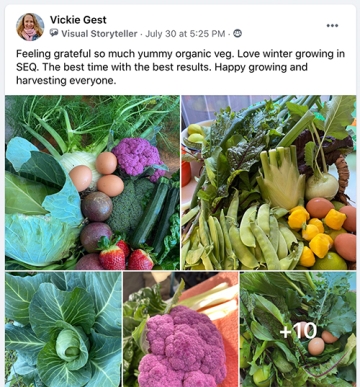This screenshot has width=360, height=387.
Task: Open the purple cauliflower close-up photo
Action: coord(181,329)
